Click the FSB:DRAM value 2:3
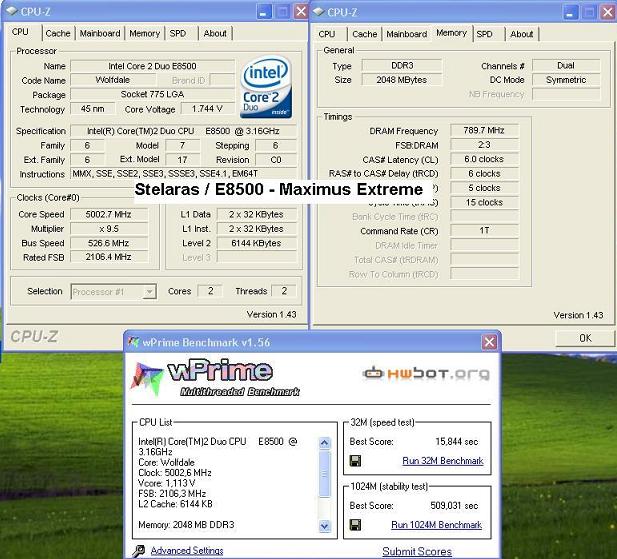 tap(484, 145)
